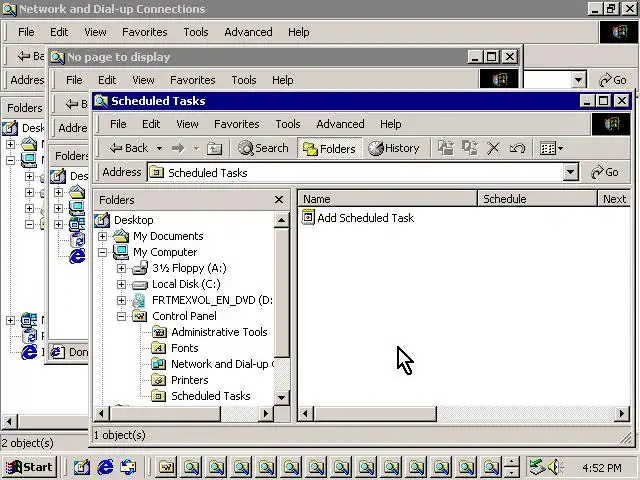Close the Folders pane in Scheduled Tasks

(279, 200)
